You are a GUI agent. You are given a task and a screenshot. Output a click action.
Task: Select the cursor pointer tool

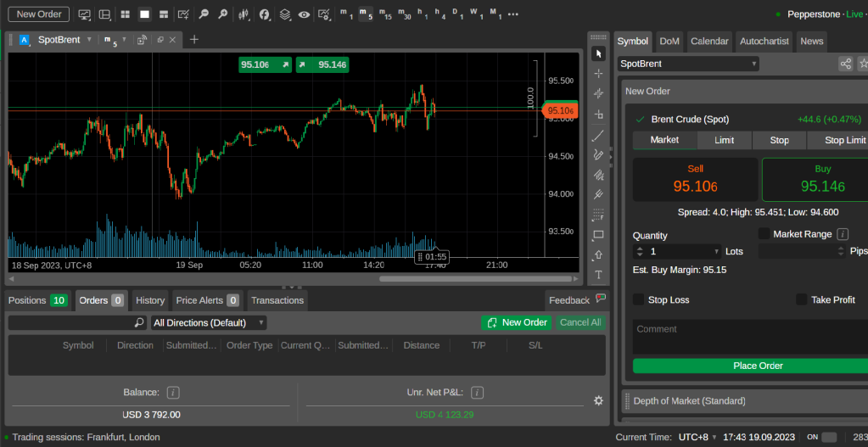pyautogui.click(x=598, y=53)
